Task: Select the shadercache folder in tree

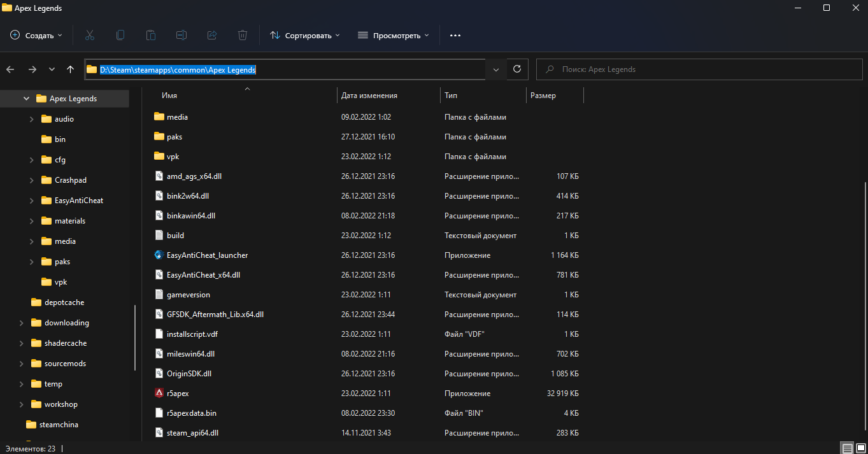Action: click(x=59, y=343)
